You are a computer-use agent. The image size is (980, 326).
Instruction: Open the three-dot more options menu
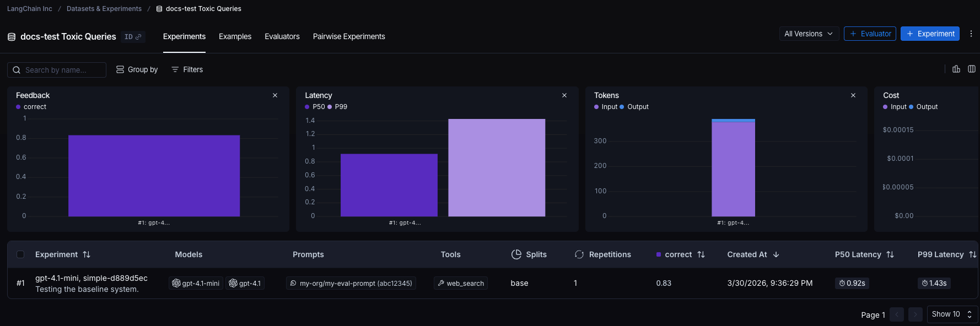click(971, 34)
